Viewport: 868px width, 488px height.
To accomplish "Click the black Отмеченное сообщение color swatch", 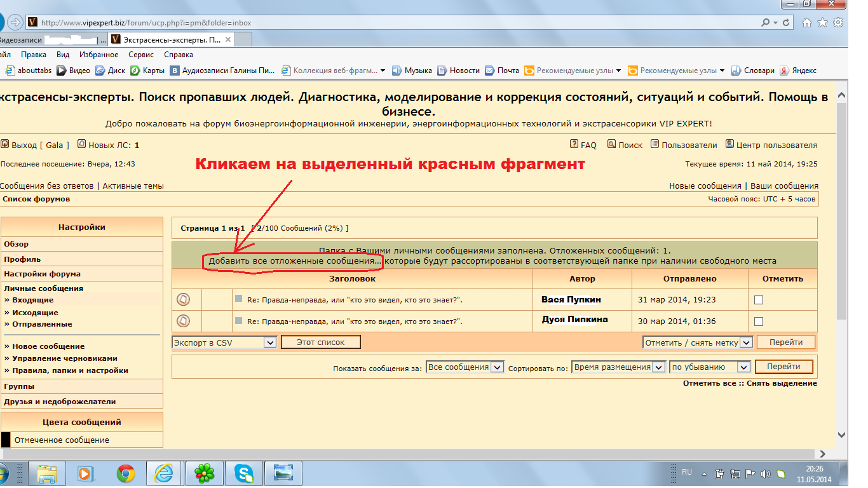I will [x=6, y=440].
